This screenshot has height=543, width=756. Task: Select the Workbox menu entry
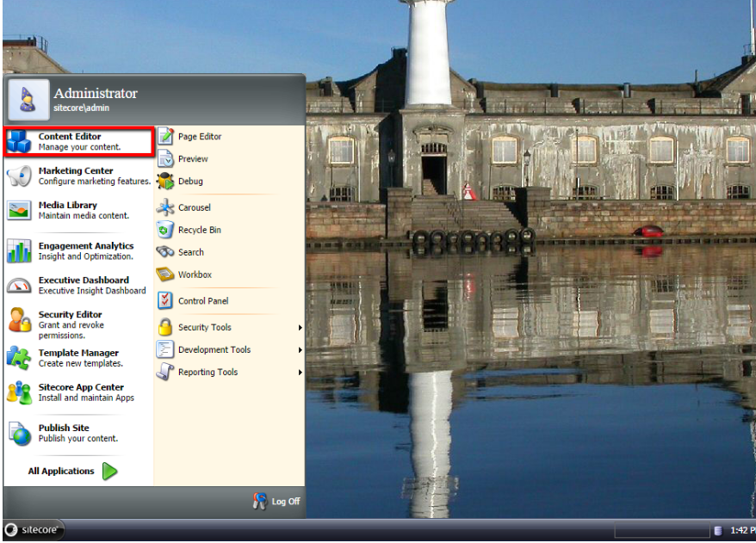point(230,275)
